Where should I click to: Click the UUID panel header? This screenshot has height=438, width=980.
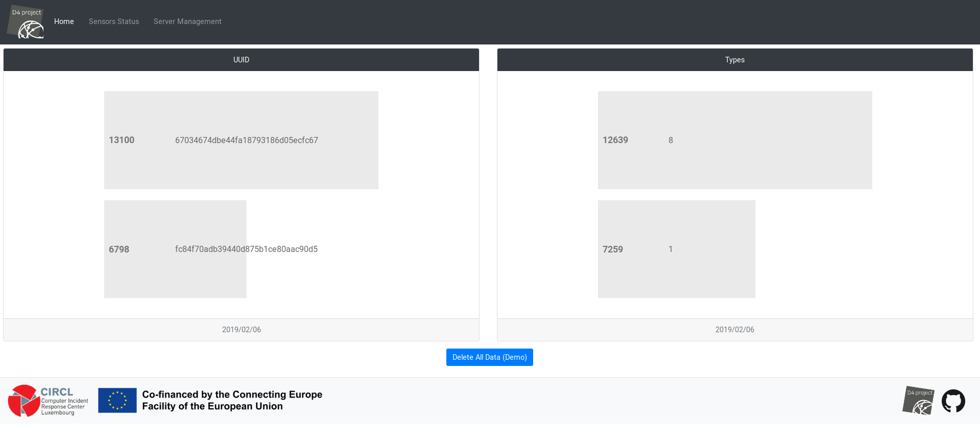[x=241, y=60]
